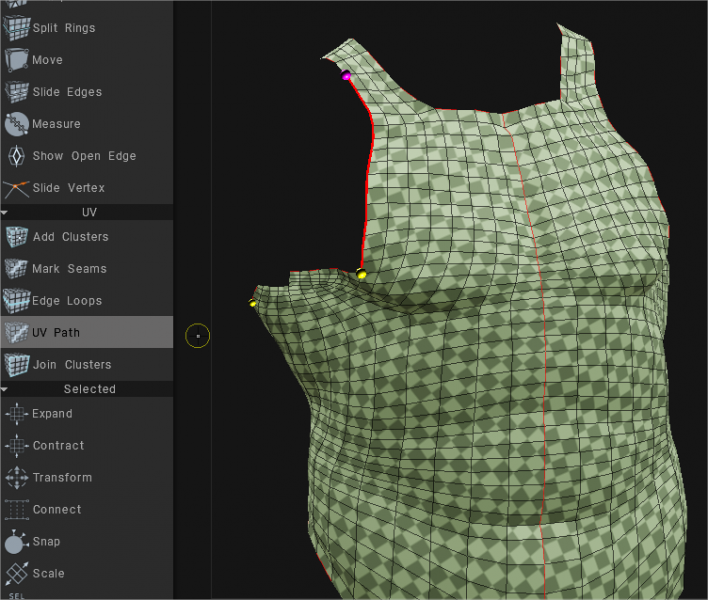
Task: Activate the Move tool icon
Action: [16, 60]
